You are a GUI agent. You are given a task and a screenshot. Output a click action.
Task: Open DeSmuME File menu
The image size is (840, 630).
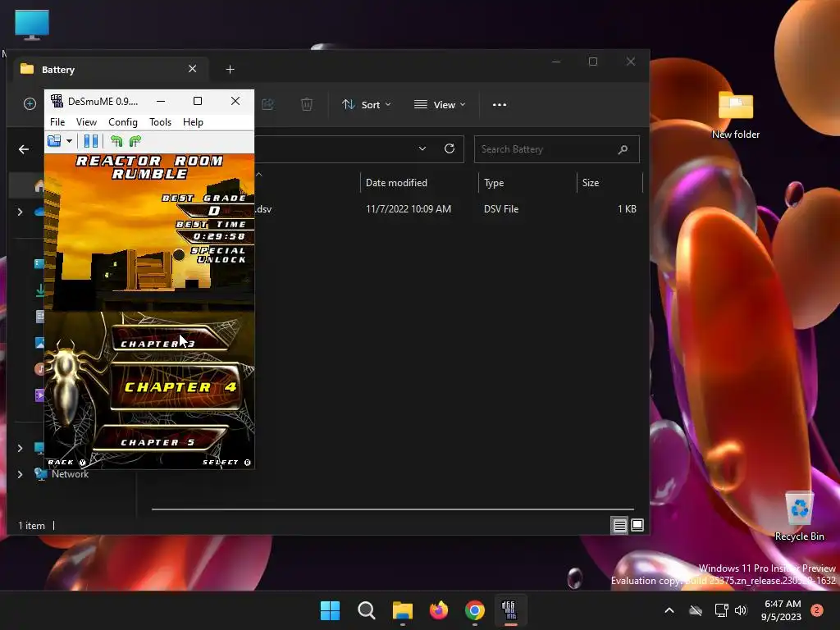(x=57, y=122)
